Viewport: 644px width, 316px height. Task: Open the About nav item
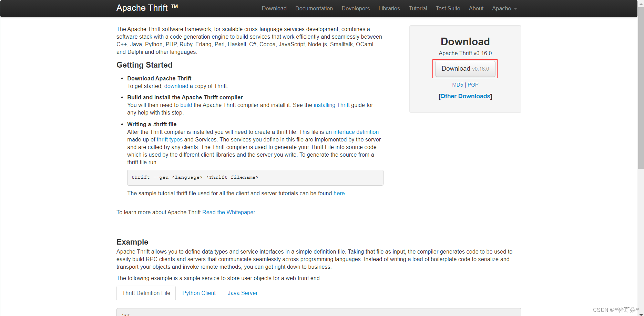[x=476, y=8]
